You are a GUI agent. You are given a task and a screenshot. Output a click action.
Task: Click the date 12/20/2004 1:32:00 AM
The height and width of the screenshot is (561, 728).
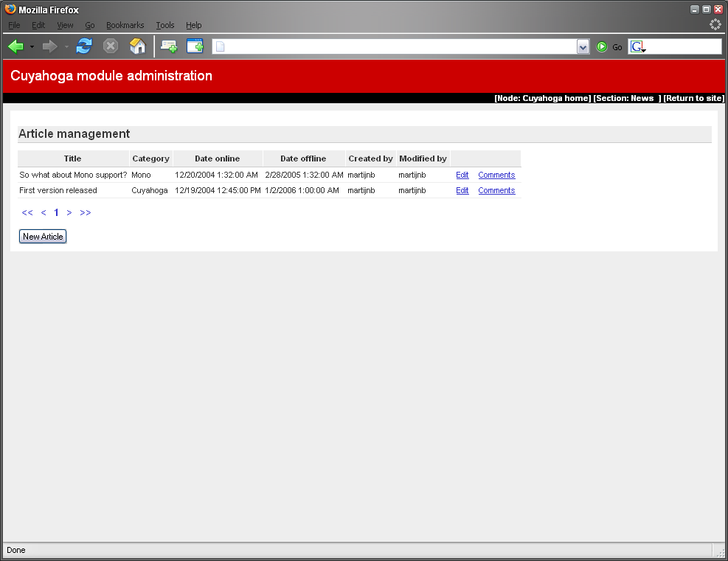coord(216,175)
